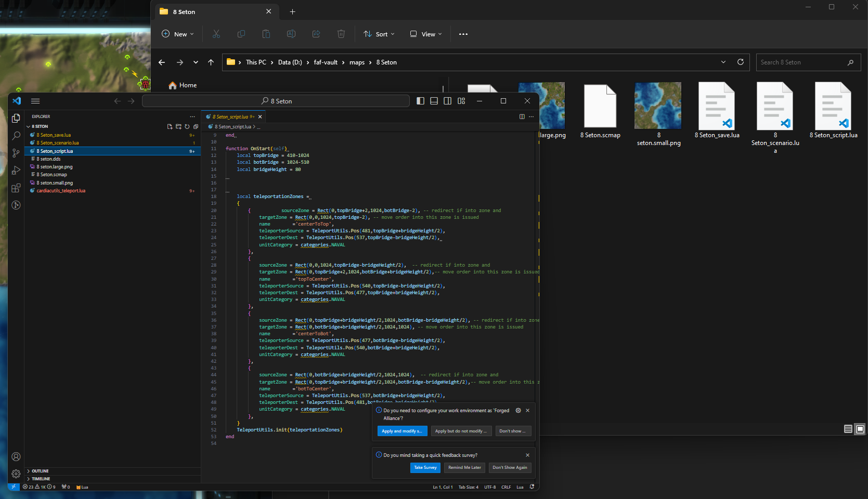Click errors and warnings count in status bar
This screenshot has height=499, width=868.
coord(39,487)
